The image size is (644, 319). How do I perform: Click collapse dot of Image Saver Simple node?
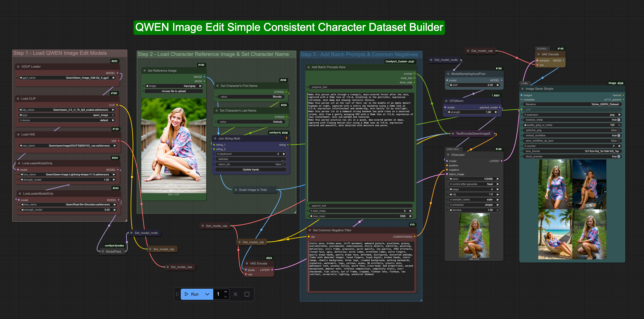pos(523,89)
